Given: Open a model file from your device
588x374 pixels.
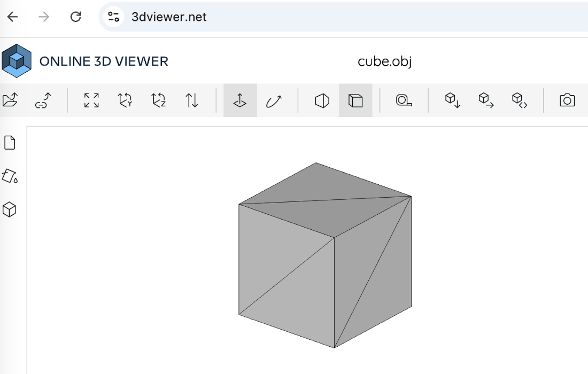Looking at the screenshot, I should click(10, 100).
